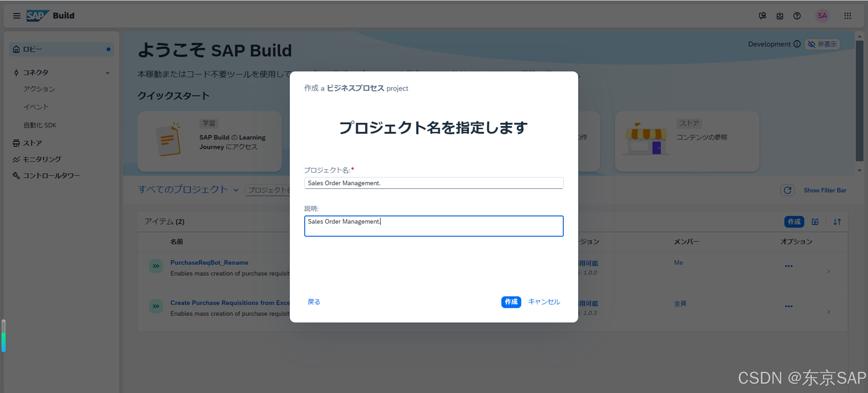868x393 pixels.
Task: Click the オプション column header
Action: tap(796, 241)
